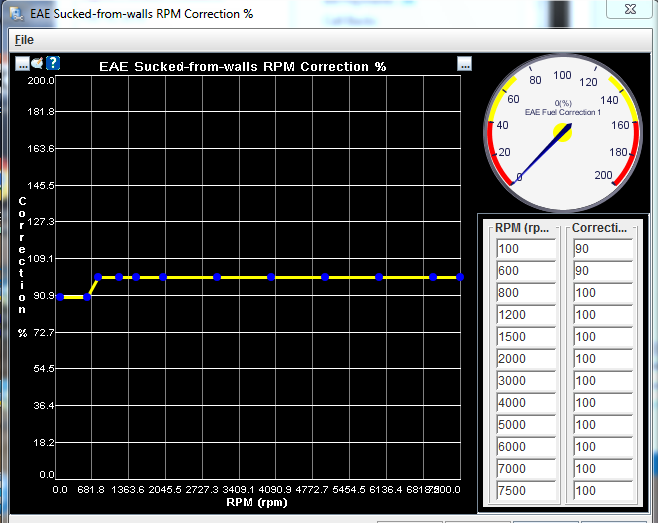The width and height of the screenshot is (658, 523).
Task: Click the RPM field containing 800
Action: 525,293
